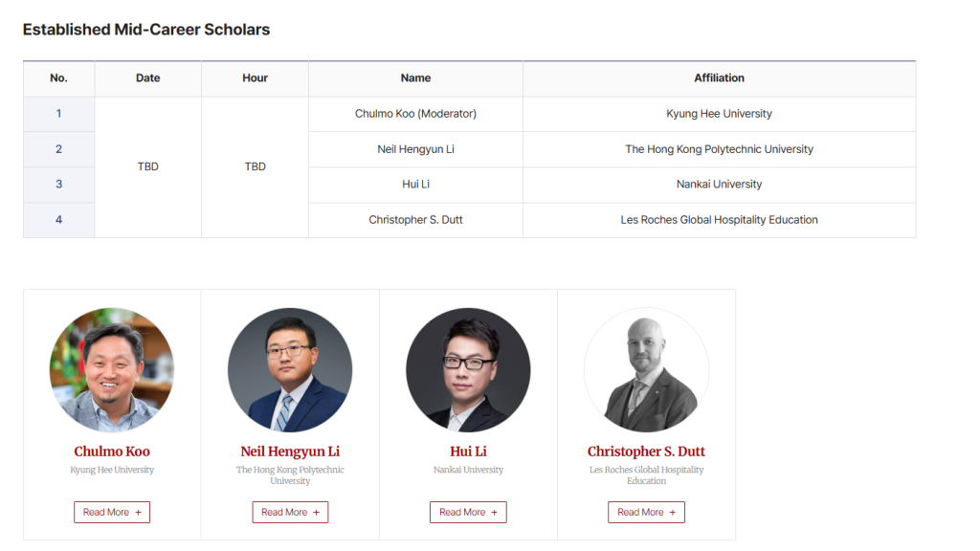Image resolution: width=980 pixels, height=551 pixels.
Task: Click the Established Mid-Career Scholars heading
Action: 146,30
